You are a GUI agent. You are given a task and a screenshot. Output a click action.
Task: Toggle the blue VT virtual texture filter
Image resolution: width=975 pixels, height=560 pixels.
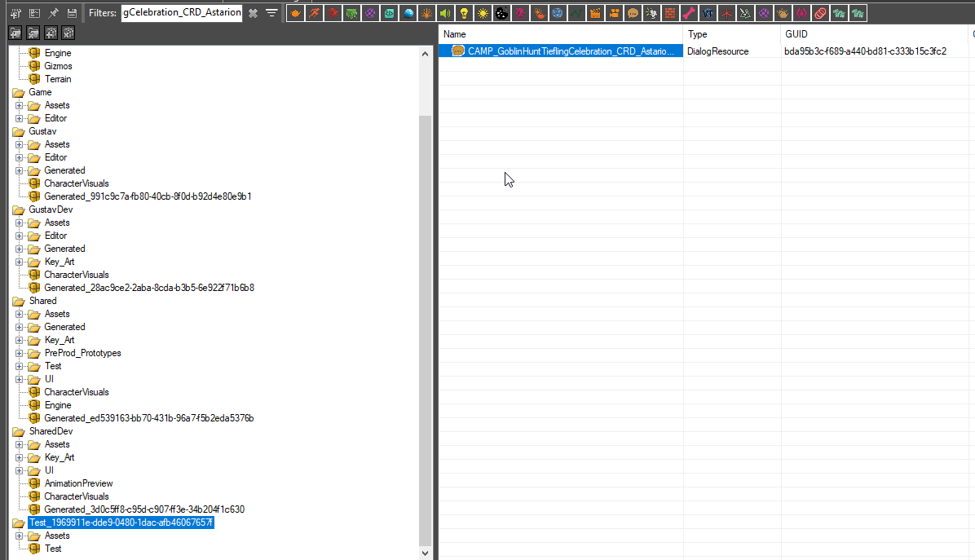[x=708, y=13]
